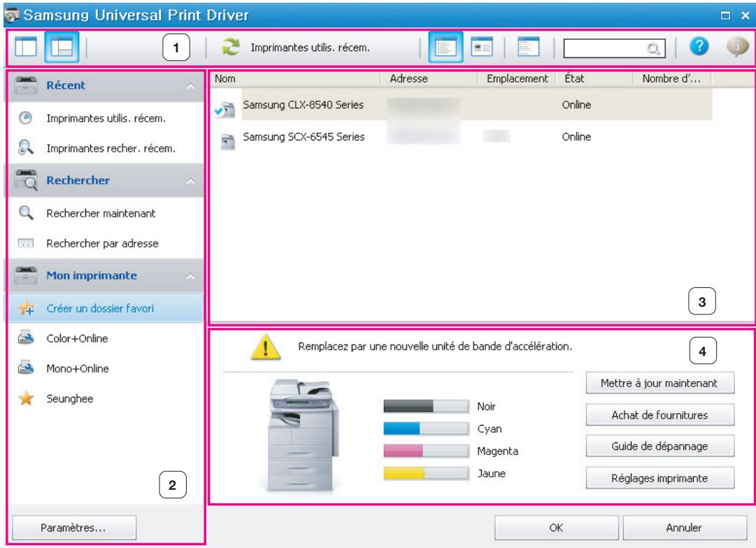756x548 pixels.
Task: Sort by the État column header
Action: 594,78
